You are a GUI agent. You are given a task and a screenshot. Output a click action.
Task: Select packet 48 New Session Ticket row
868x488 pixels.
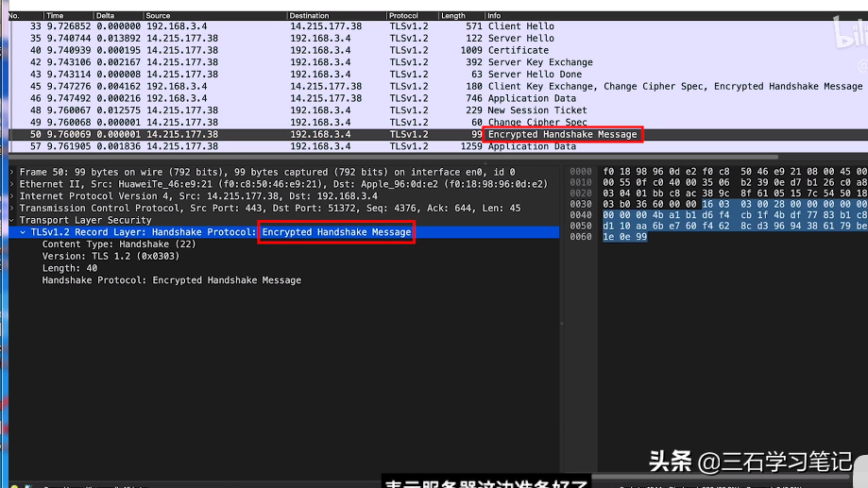click(x=438, y=110)
